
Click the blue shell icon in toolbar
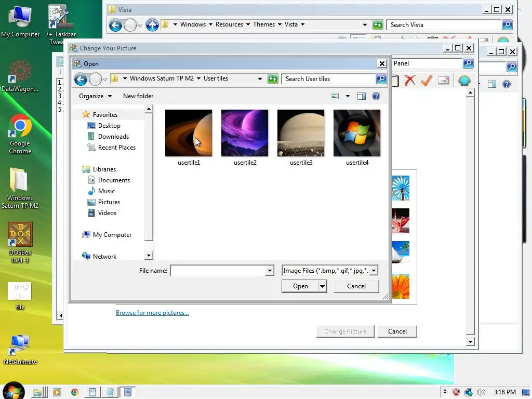pos(464,81)
